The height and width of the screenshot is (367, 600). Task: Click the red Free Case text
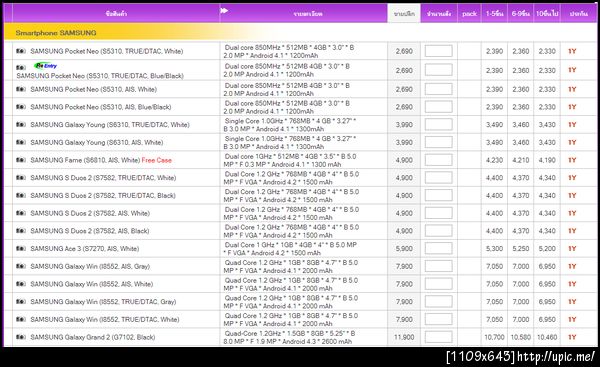(x=157, y=160)
